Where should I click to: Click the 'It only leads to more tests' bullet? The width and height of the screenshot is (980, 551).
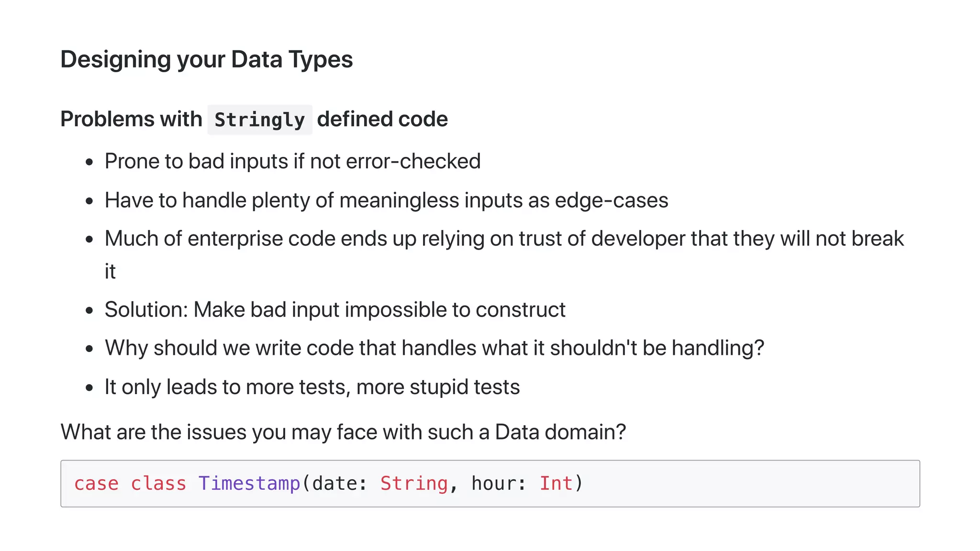pos(312,386)
